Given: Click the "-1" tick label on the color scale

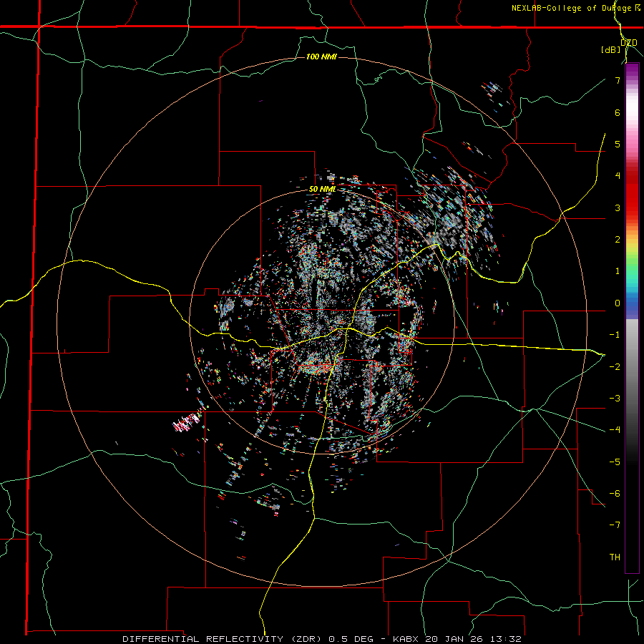Looking at the screenshot, I should click(615, 335).
